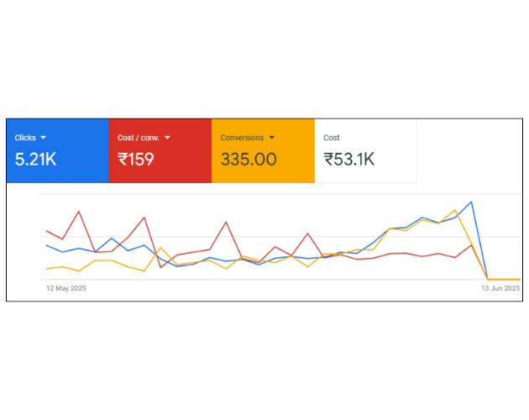Viewport: 529px width, 420px height.
Task: Open the Clicks metric dropdown arrow
Action: [x=43, y=137]
